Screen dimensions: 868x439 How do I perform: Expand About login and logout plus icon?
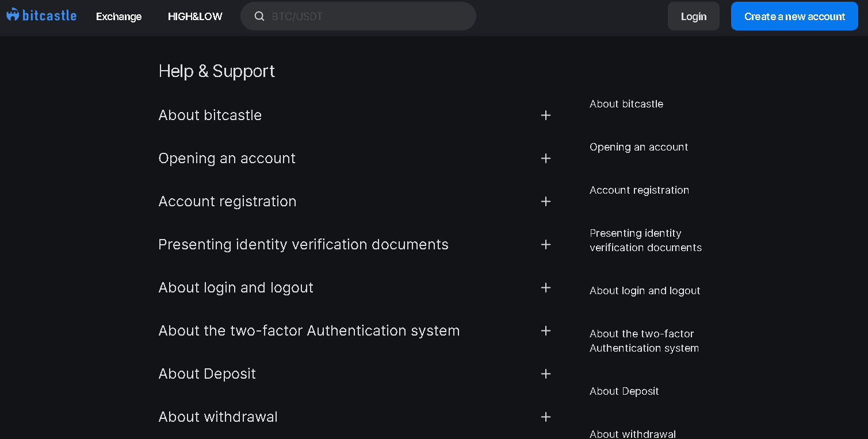click(546, 288)
